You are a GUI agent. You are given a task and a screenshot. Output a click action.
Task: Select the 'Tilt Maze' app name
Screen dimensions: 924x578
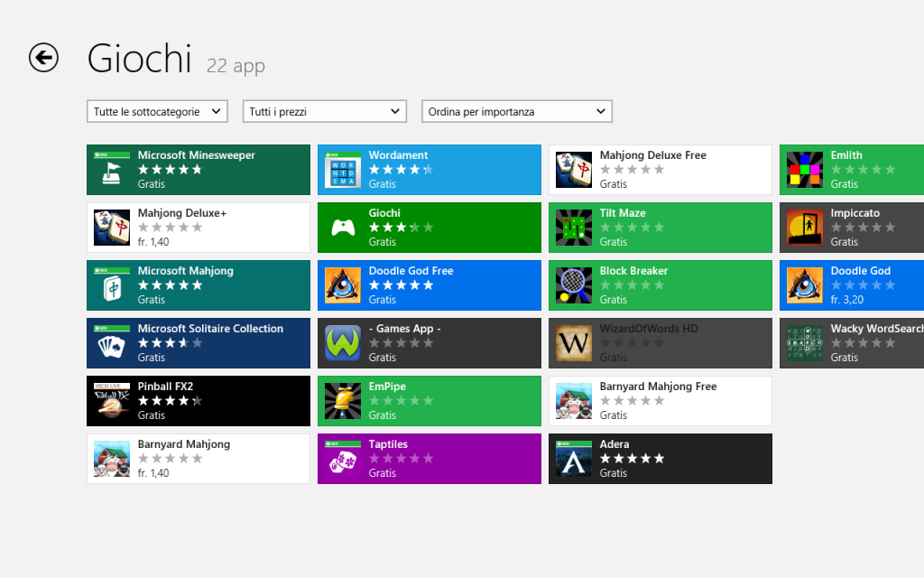(x=623, y=213)
